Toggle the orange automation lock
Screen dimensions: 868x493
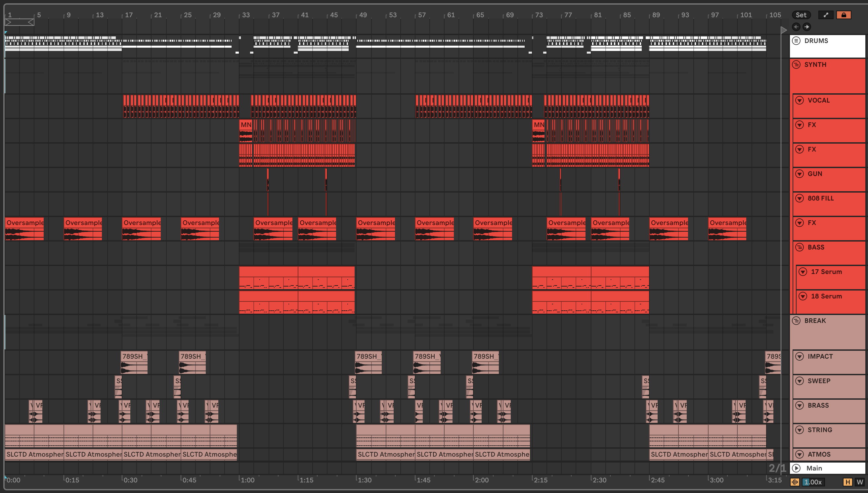(844, 15)
